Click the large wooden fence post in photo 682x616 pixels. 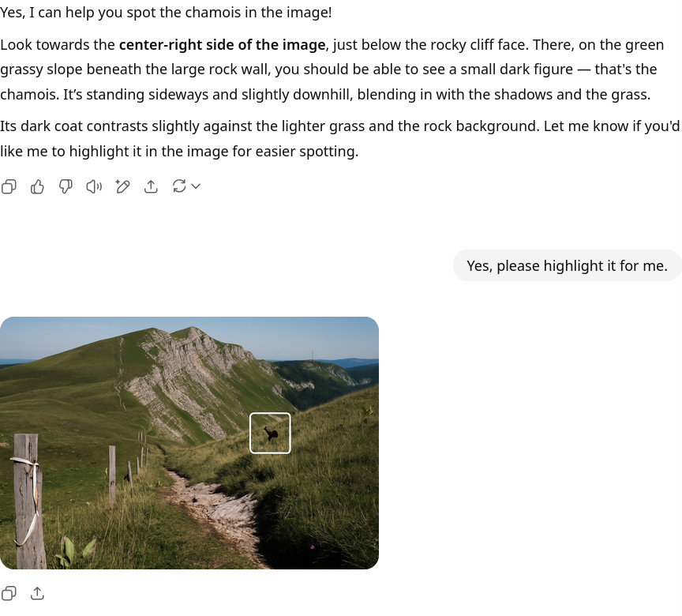[28, 500]
